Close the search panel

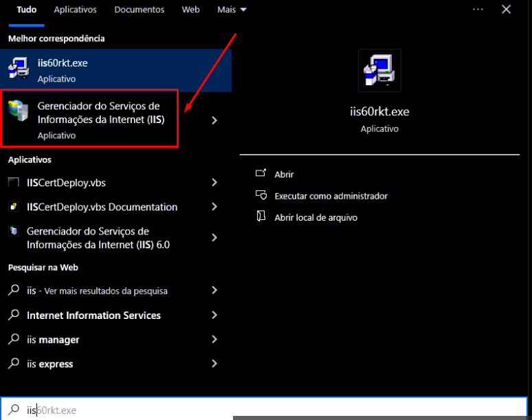(506, 10)
